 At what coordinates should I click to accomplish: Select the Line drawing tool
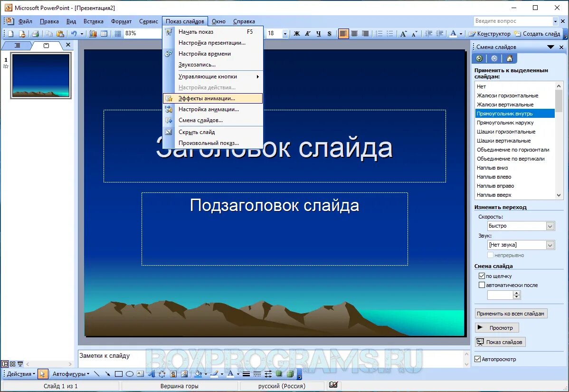97,374
